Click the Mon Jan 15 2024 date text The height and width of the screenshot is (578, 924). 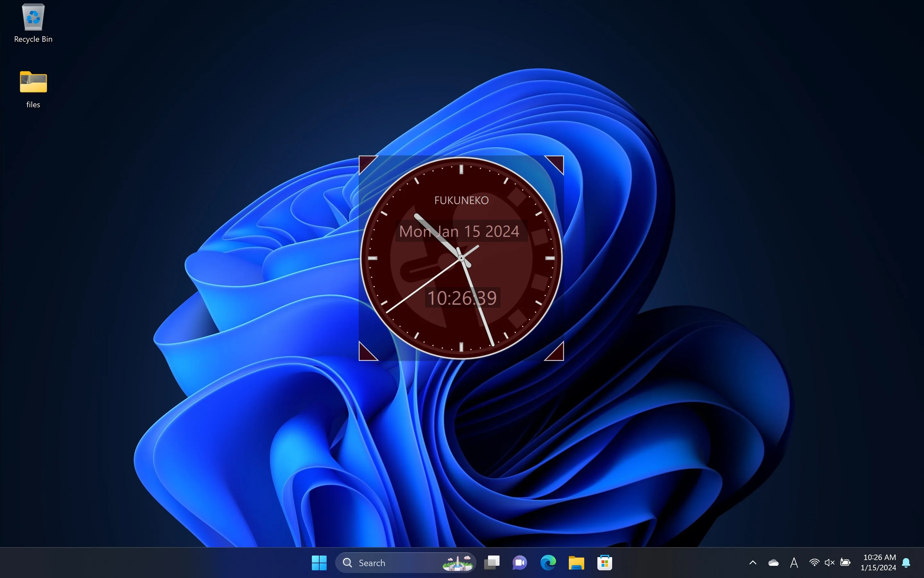click(x=459, y=231)
